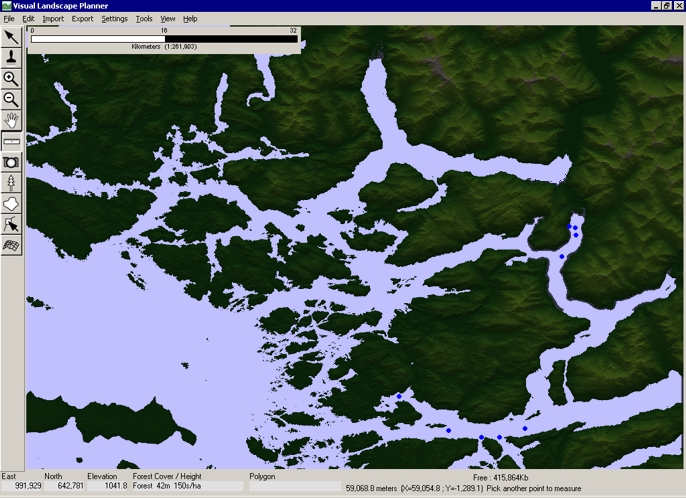This screenshot has width=686, height=498.
Task: Activate the zoom in magnifier tool
Action: click(x=11, y=79)
